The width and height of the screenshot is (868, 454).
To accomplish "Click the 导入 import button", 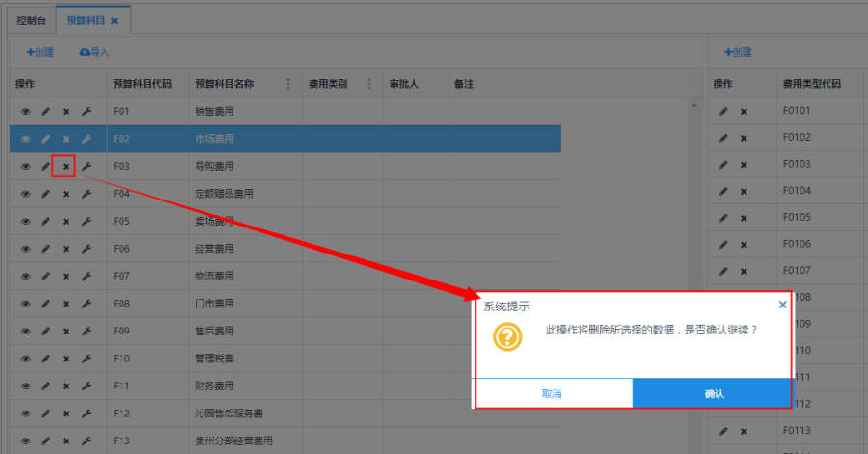I will pyautogui.click(x=95, y=52).
